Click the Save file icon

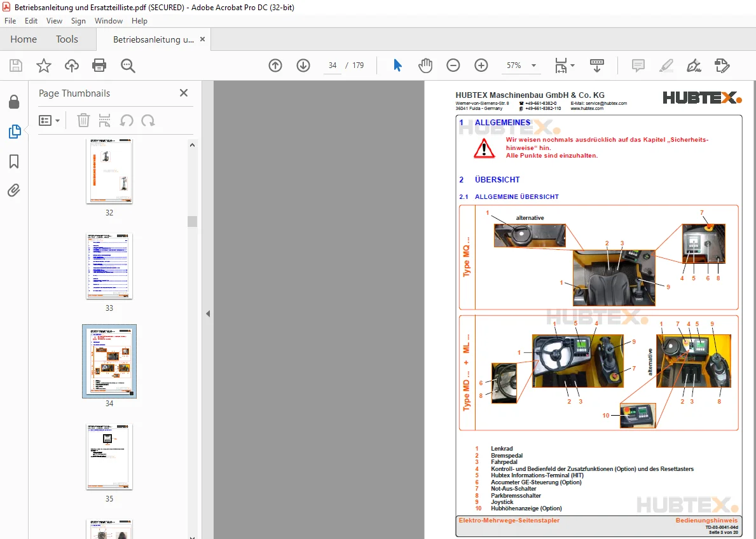pos(16,65)
